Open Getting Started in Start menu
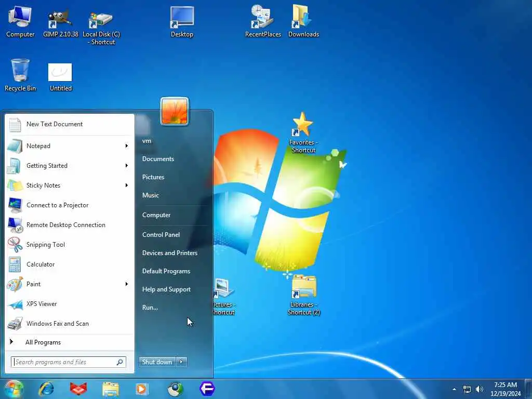The image size is (532, 399). click(64, 166)
